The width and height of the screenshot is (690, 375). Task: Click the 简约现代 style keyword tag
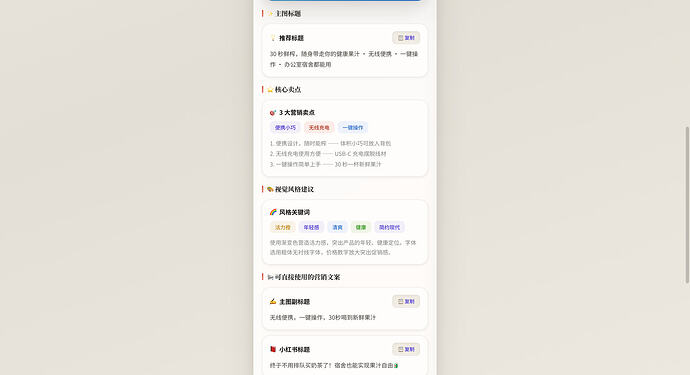click(389, 228)
